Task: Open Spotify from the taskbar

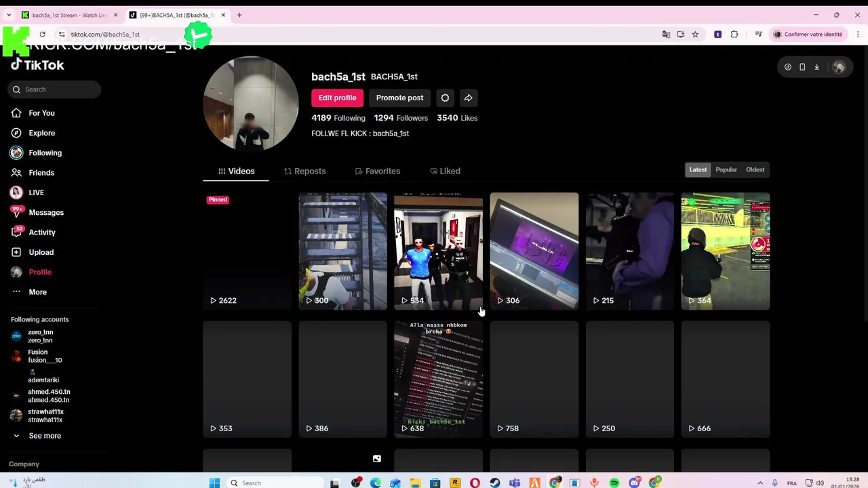Action: coord(614,483)
